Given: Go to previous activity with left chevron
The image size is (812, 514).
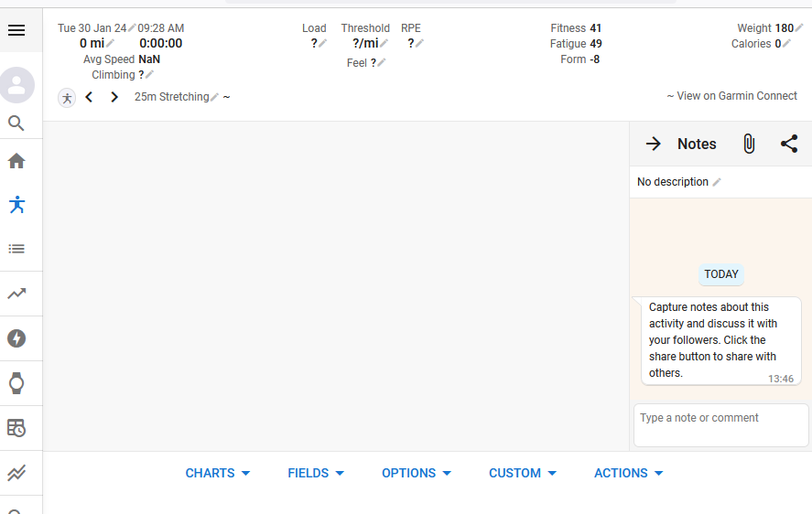Looking at the screenshot, I should point(89,97).
